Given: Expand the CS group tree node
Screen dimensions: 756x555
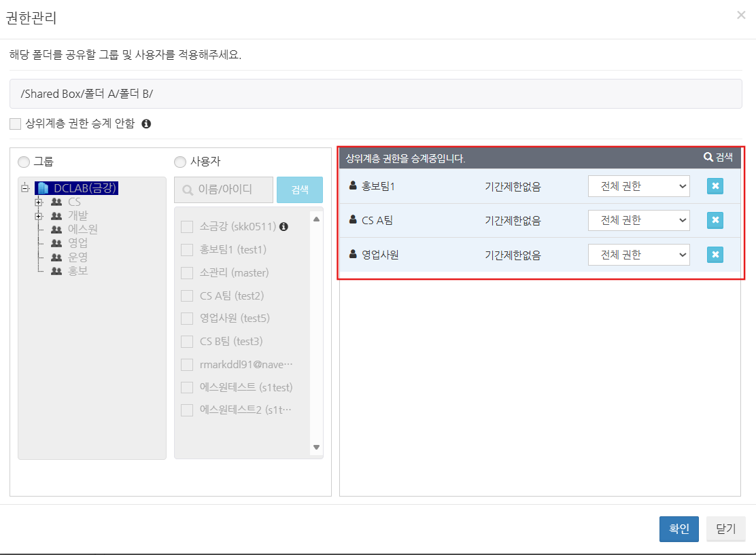Looking at the screenshot, I should [x=39, y=202].
